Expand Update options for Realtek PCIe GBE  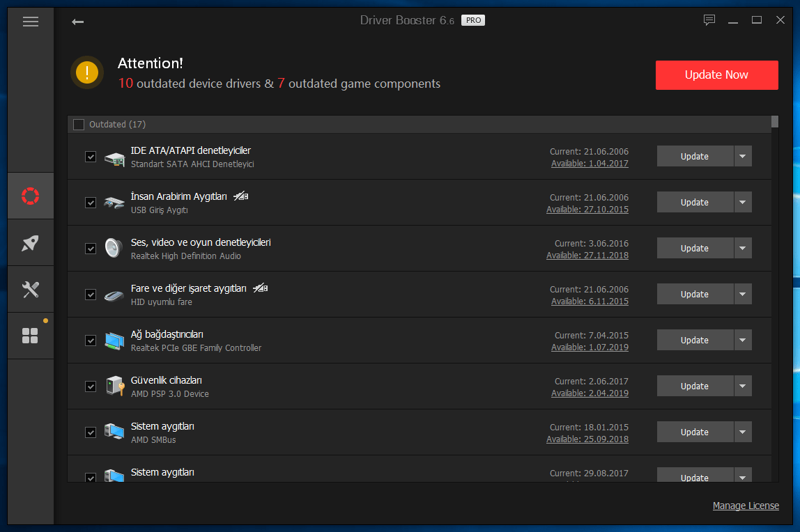743,340
